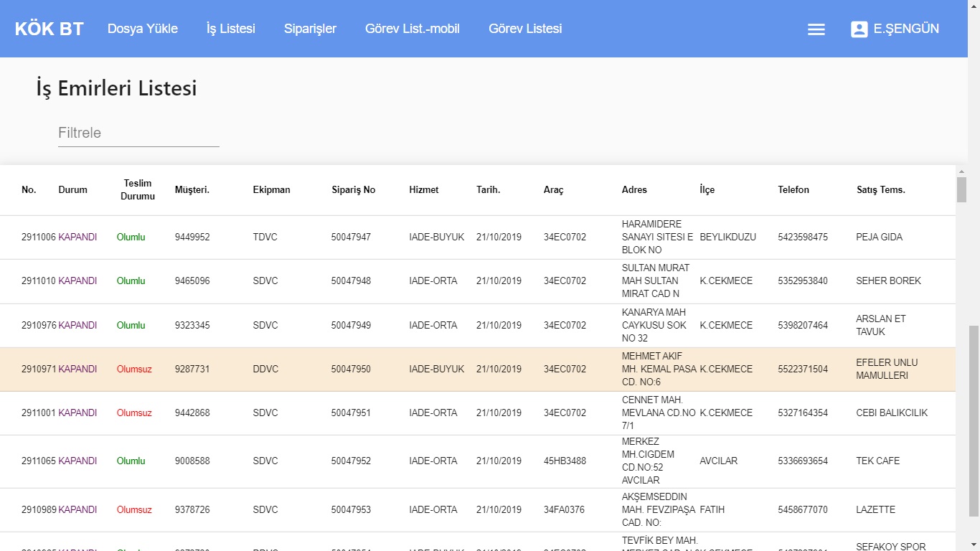The width and height of the screenshot is (980, 551).
Task: Click the FATIH district cell
Action: 712,510
